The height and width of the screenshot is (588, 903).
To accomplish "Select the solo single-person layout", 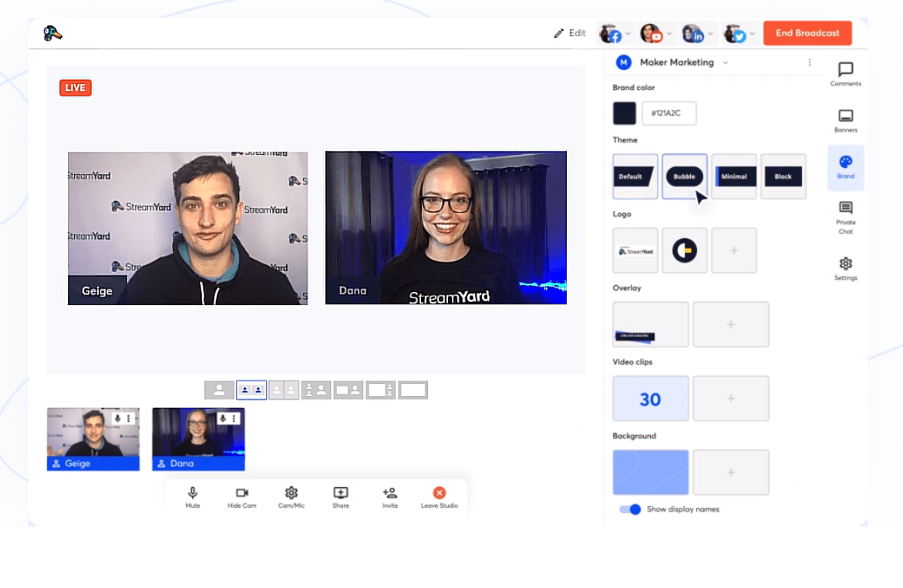I will click(x=219, y=390).
